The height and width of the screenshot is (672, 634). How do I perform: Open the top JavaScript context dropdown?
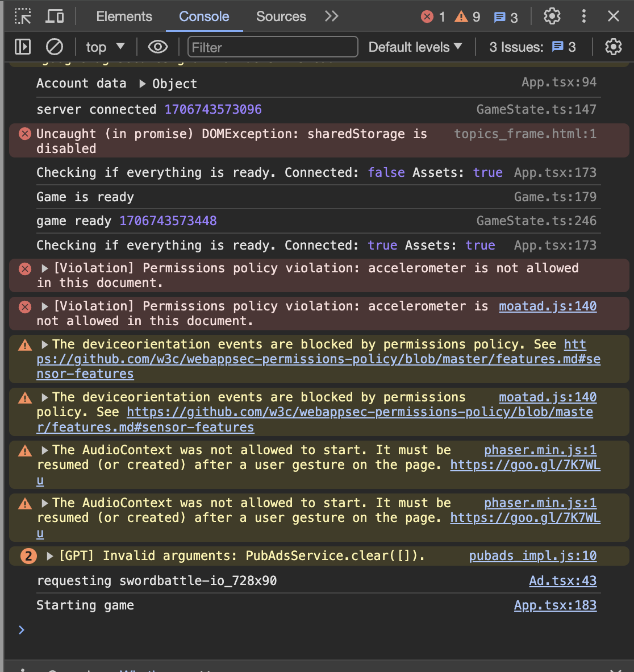[x=105, y=47]
